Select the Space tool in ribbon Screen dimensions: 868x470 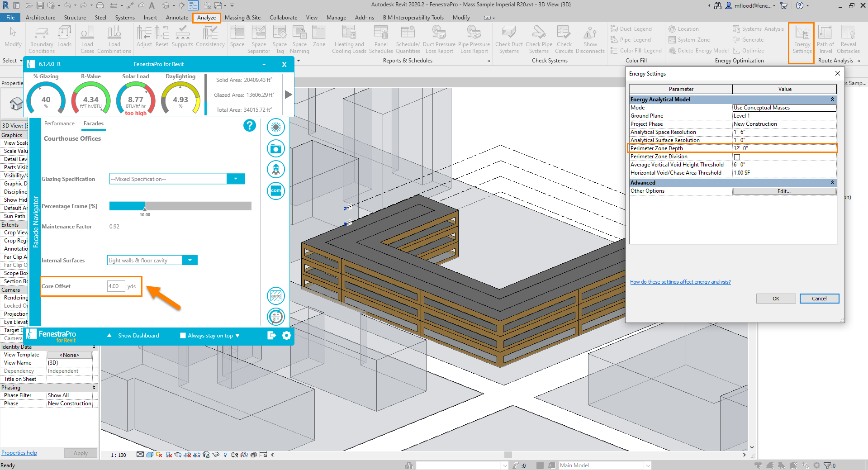click(237, 36)
